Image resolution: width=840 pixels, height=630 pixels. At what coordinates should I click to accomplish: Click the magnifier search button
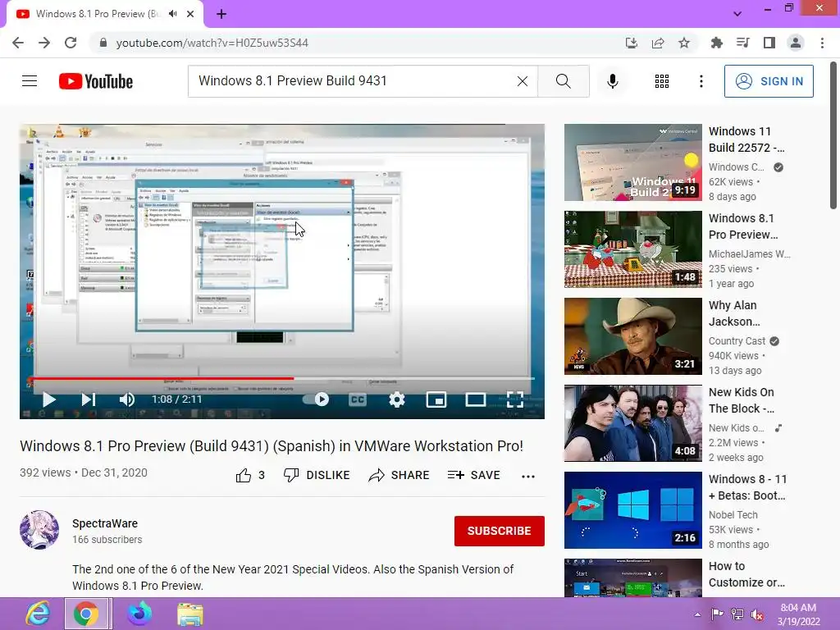click(563, 81)
